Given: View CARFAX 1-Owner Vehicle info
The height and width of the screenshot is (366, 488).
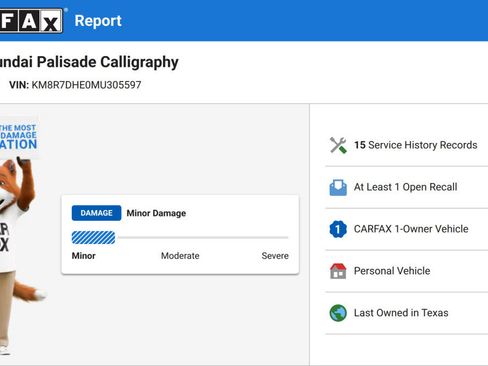Looking at the screenshot, I should coord(411,229).
